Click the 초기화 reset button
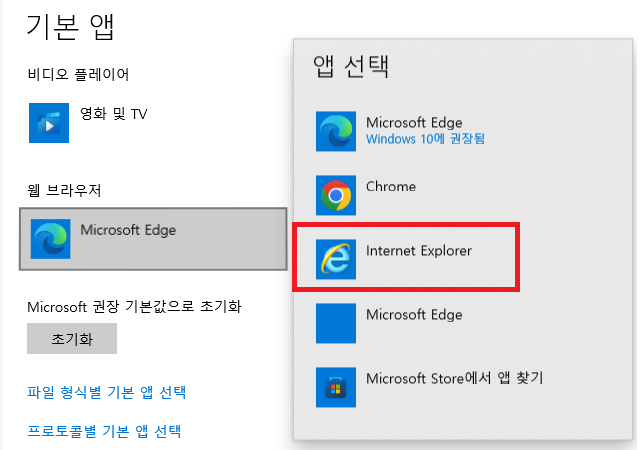This screenshot has height=450, width=643. tap(72, 338)
